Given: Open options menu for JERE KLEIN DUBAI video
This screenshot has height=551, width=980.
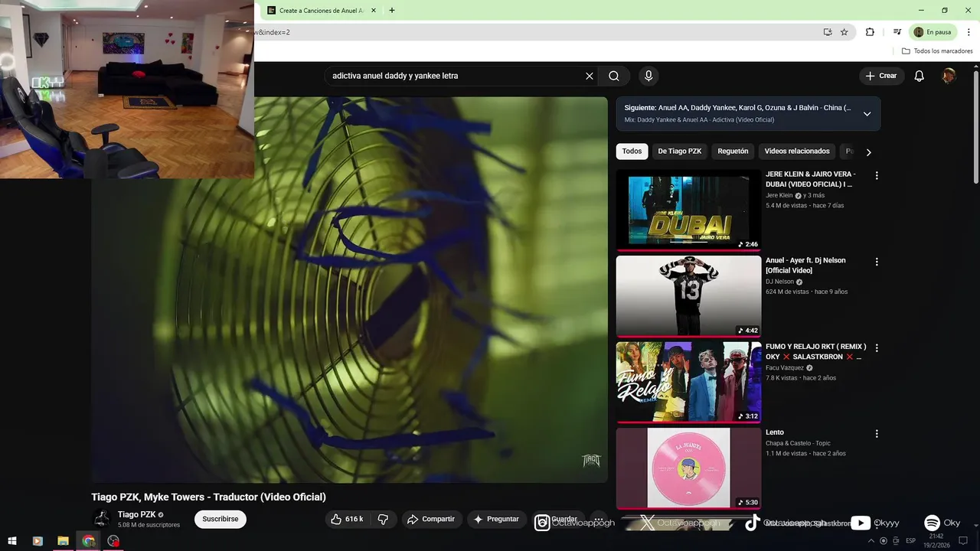Looking at the screenshot, I should pyautogui.click(x=877, y=176).
